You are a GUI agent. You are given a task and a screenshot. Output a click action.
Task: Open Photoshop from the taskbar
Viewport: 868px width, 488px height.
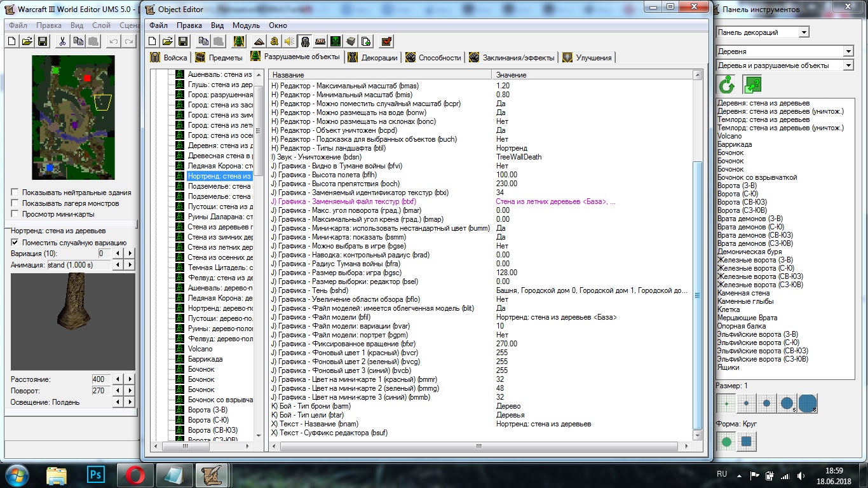click(x=96, y=475)
